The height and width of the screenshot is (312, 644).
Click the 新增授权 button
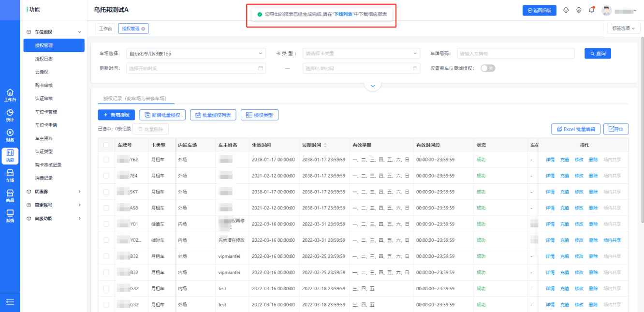[x=116, y=115]
